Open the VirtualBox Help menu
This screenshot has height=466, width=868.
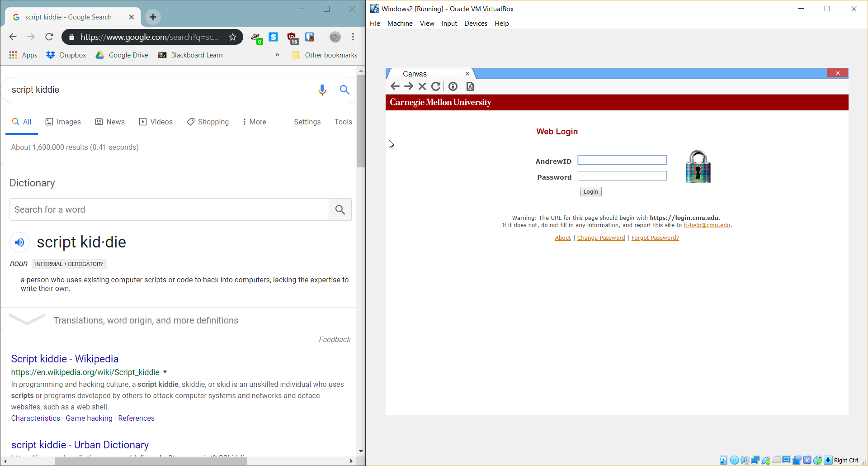(x=501, y=24)
